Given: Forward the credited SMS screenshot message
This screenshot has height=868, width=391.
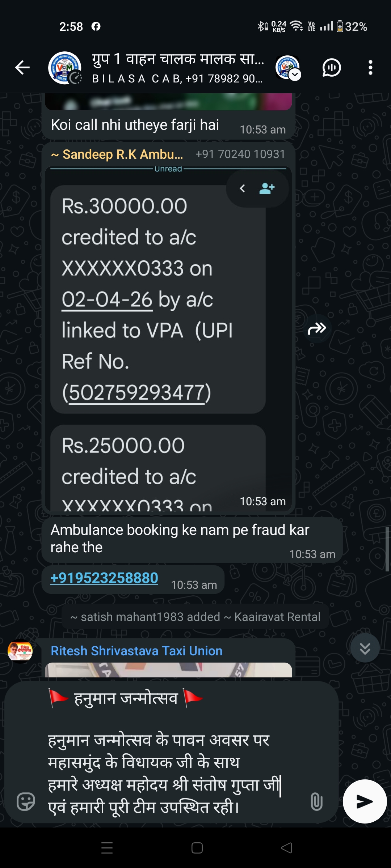Looking at the screenshot, I should tap(317, 329).
